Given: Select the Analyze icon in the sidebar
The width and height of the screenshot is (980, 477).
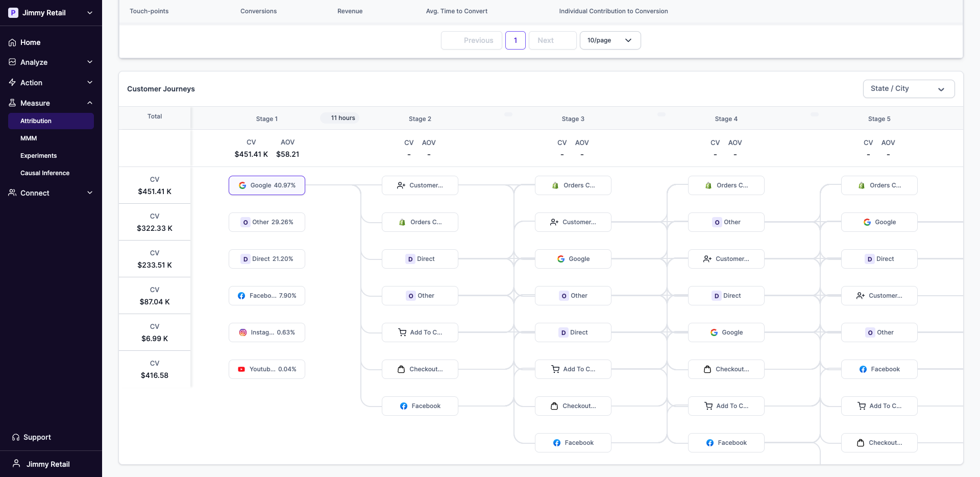Looking at the screenshot, I should (12, 62).
